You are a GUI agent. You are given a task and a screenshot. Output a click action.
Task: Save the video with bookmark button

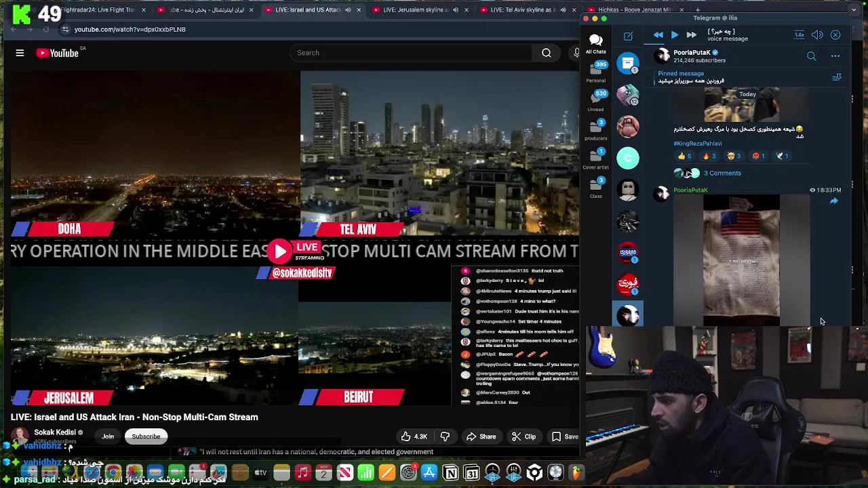(x=565, y=436)
